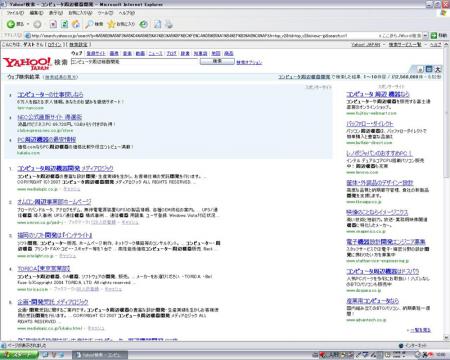
Task: Open sidebar ad 産業用コンピュータなら
Action: click(372, 301)
